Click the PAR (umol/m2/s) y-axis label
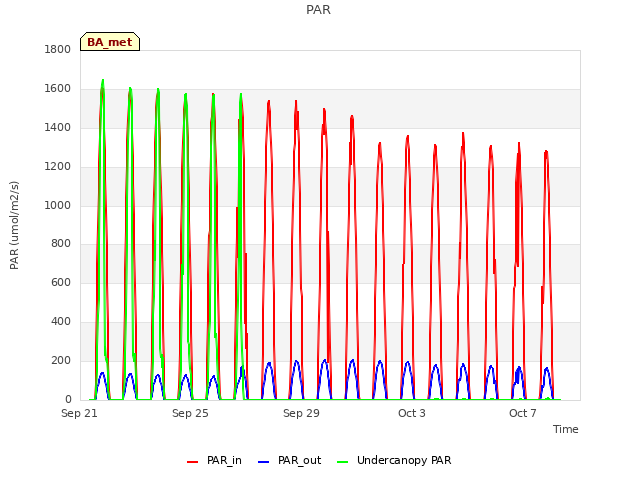The image size is (640, 480). coord(14,225)
